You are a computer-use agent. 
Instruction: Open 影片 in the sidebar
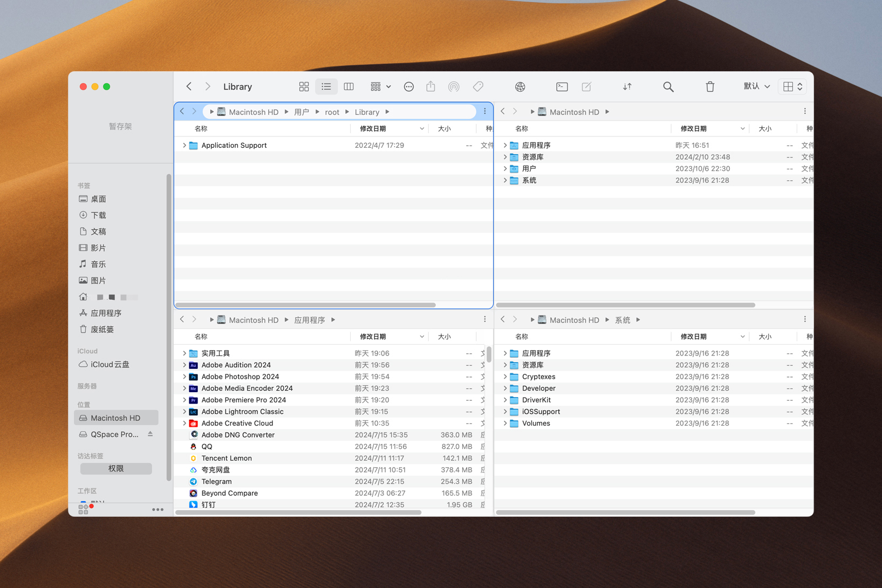[98, 248]
